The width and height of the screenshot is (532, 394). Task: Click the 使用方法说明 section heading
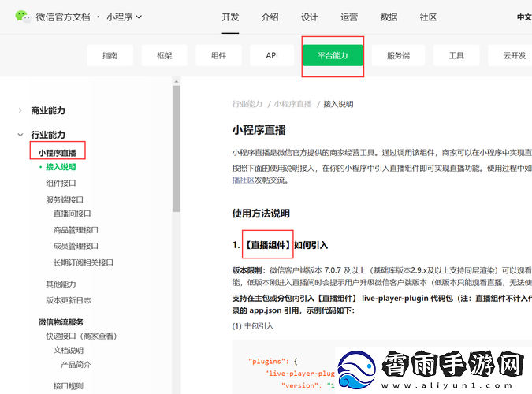click(x=261, y=214)
